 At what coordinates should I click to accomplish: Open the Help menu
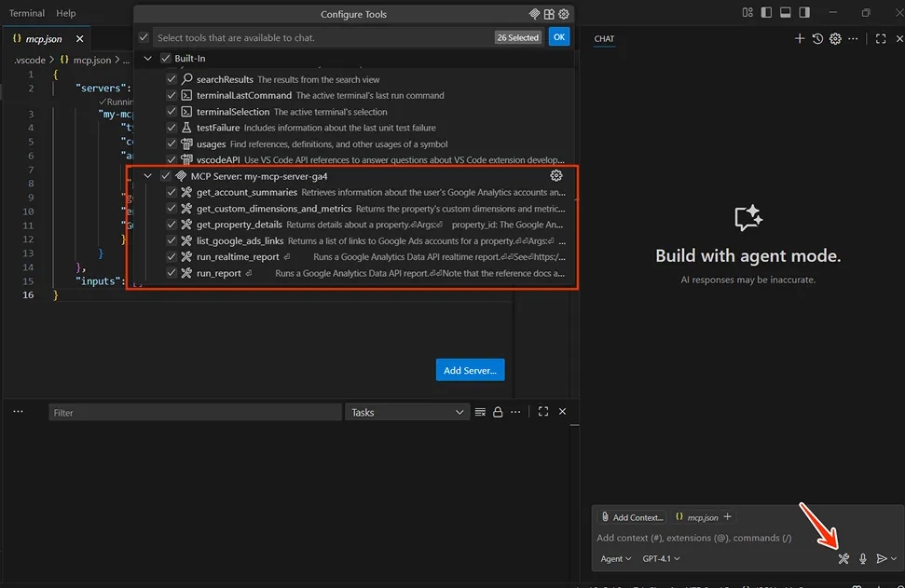click(66, 13)
